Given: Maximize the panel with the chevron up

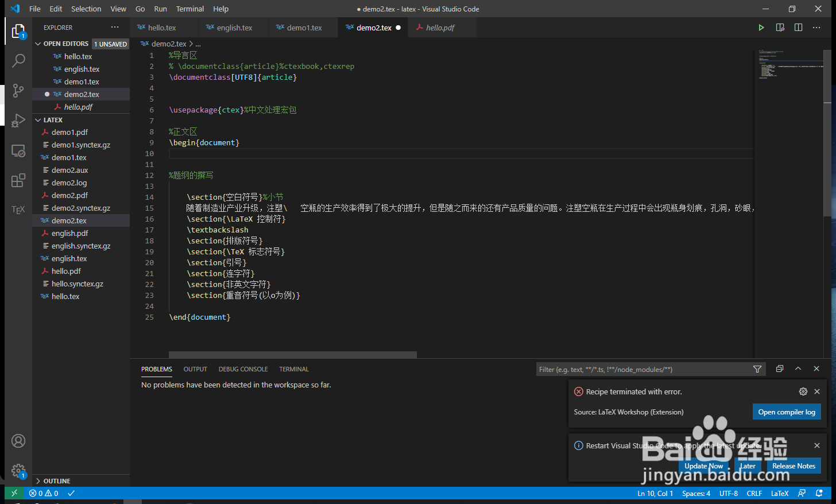Looking at the screenshot, I should click(x=798, y=369).
